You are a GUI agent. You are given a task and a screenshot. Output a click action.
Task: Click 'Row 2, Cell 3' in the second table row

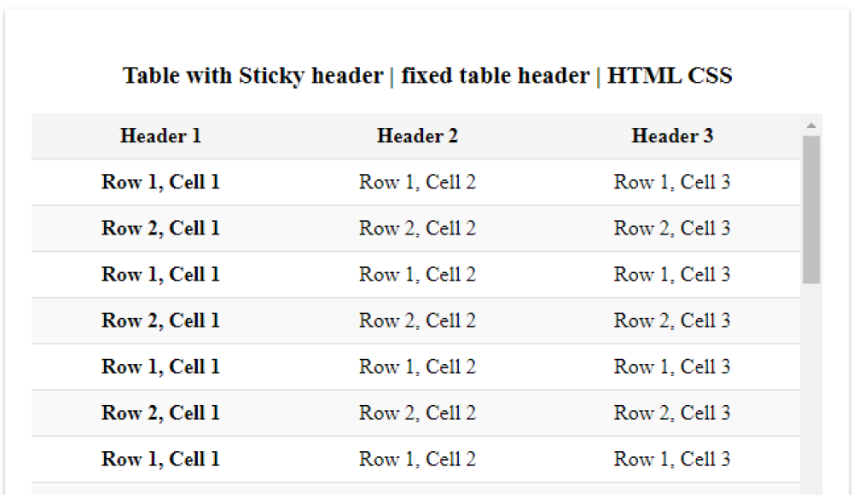[672, 228]
